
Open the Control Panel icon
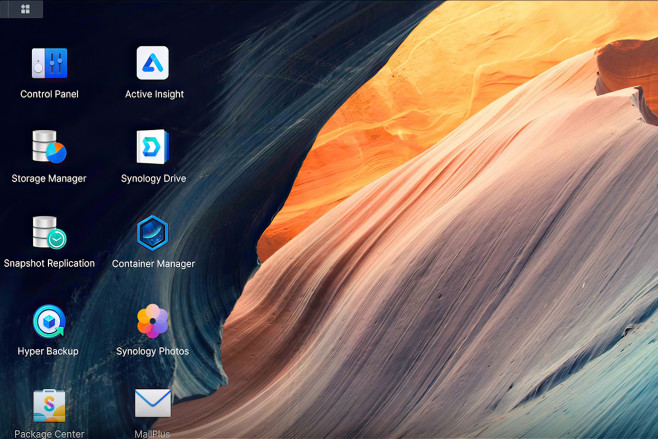click(50, 63)
